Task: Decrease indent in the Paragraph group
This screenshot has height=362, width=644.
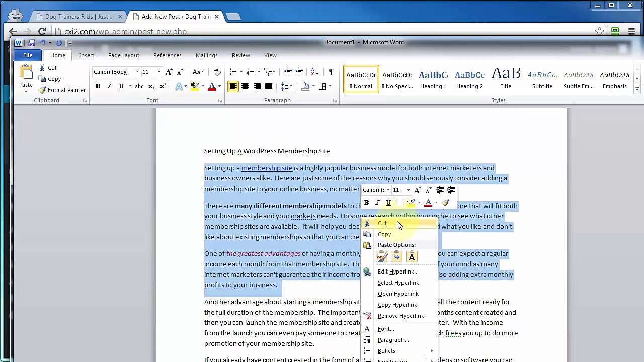Action: coord(288,72)
